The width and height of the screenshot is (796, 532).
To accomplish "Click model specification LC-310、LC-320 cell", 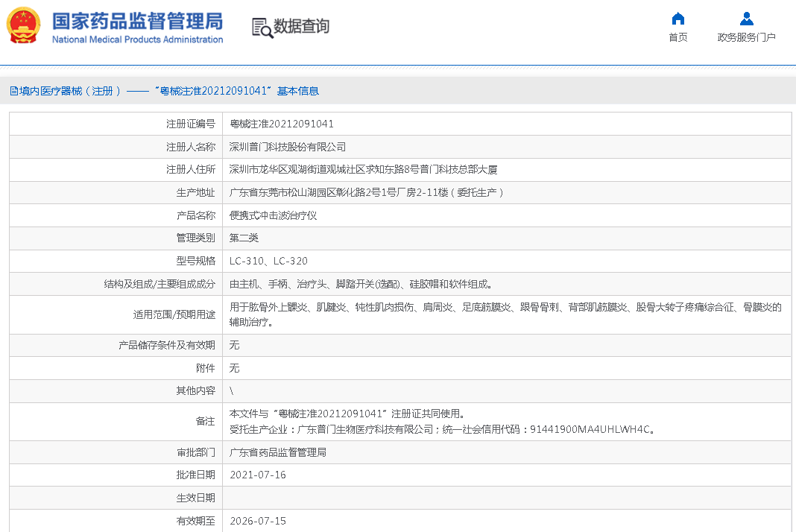I will coord(268,261).
